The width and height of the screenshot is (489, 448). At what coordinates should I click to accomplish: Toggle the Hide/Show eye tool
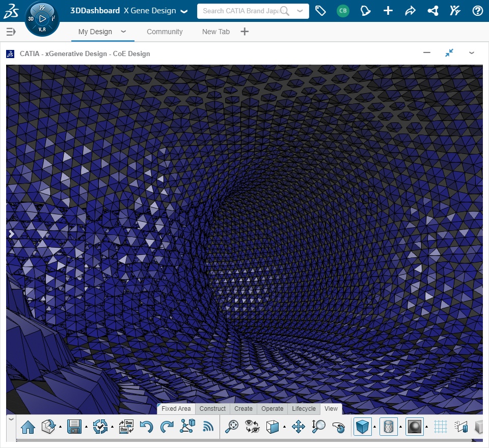pos(252,426)
